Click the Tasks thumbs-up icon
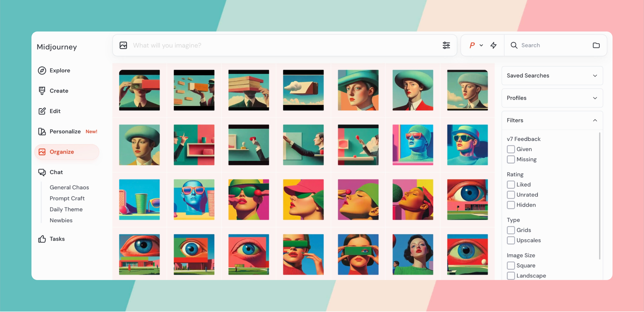The width and height of the screenshot is (644, 312). click(42, 239)
